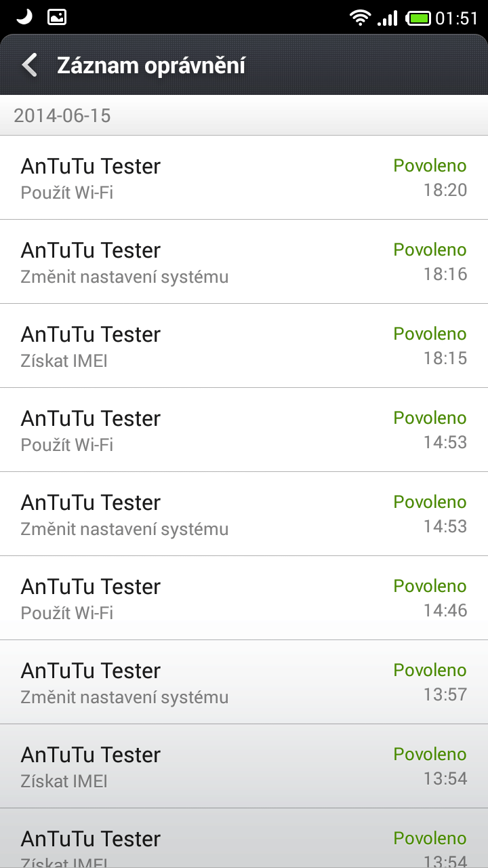
Task: Open Změnit nastavení systému entry at 14:53
Action: (244, 514)
